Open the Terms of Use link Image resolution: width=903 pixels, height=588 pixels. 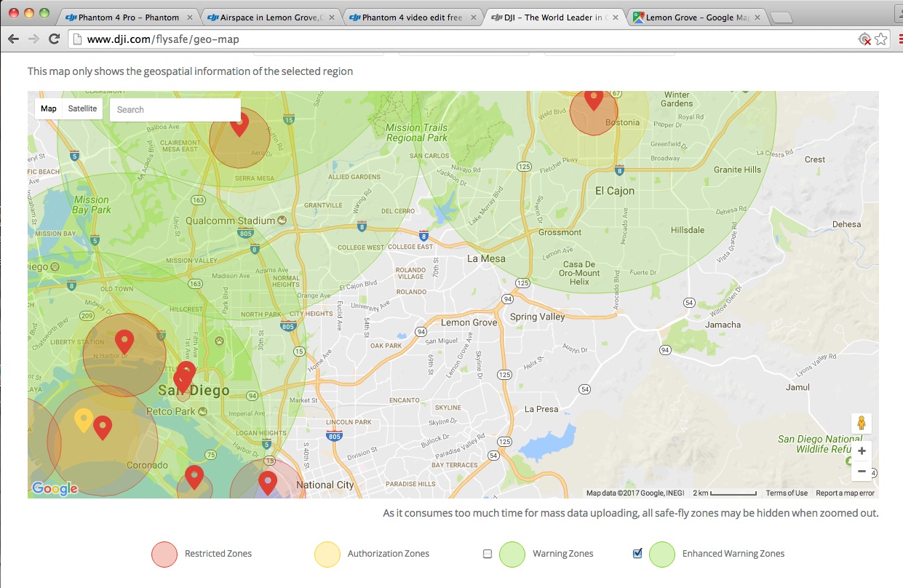tap(787, 493)
